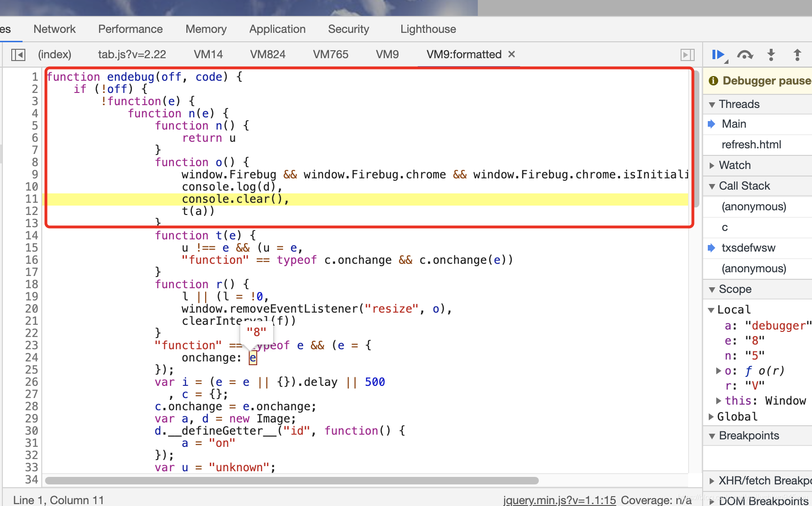Screen dimensions: 812x506
Task: Toggle the debugger sidebar panel
Action: (x=688, y=55)
